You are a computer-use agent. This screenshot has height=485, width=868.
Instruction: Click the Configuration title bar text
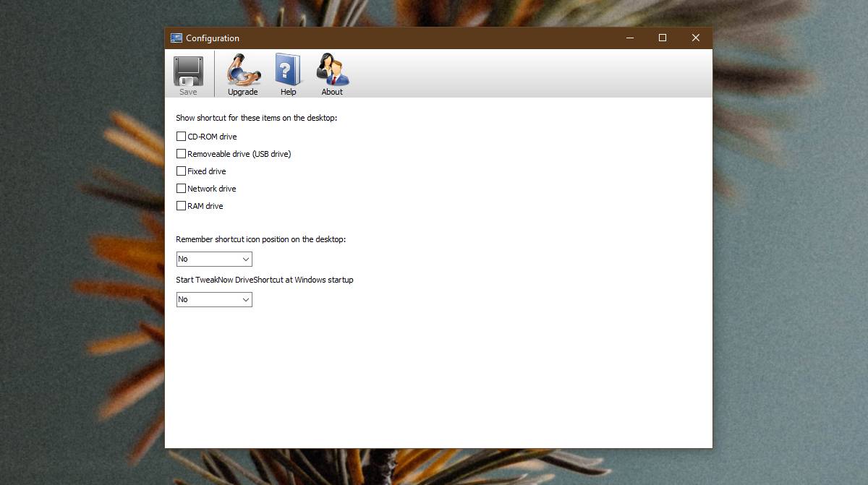tap(213, 38)
